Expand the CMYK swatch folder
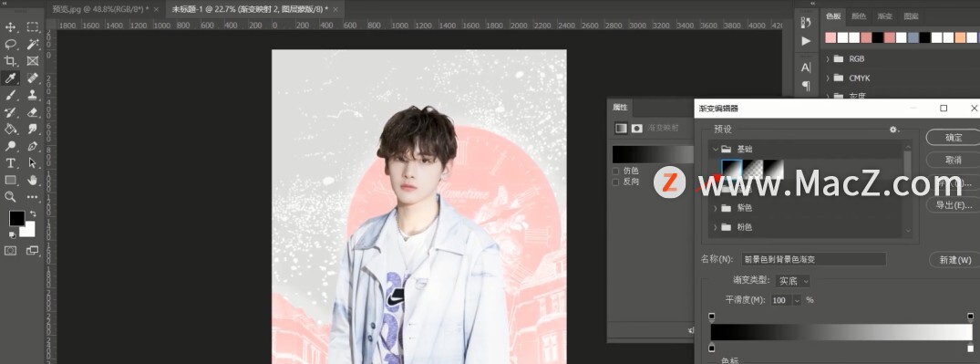980x364 pixels. [x=828, y=78]
